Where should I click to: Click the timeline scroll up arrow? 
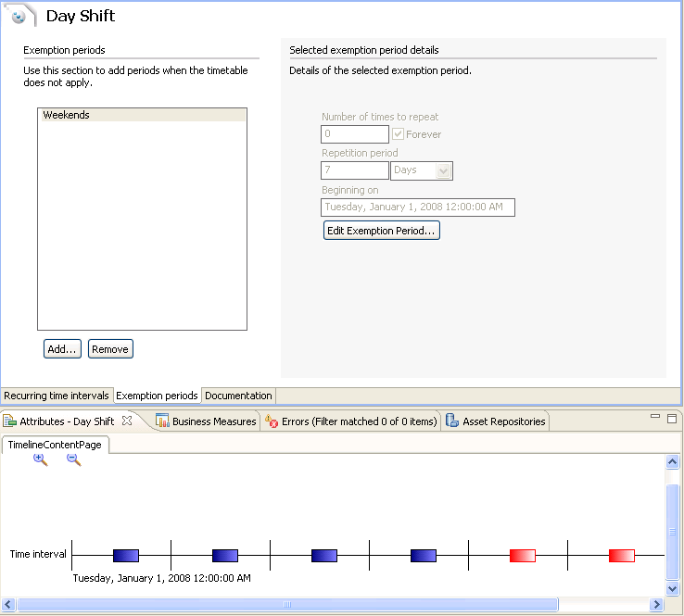[x=672, y=461]
